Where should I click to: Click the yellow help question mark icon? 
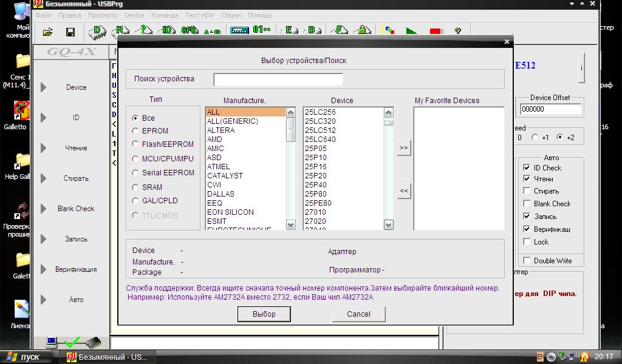tap(458, 31)
